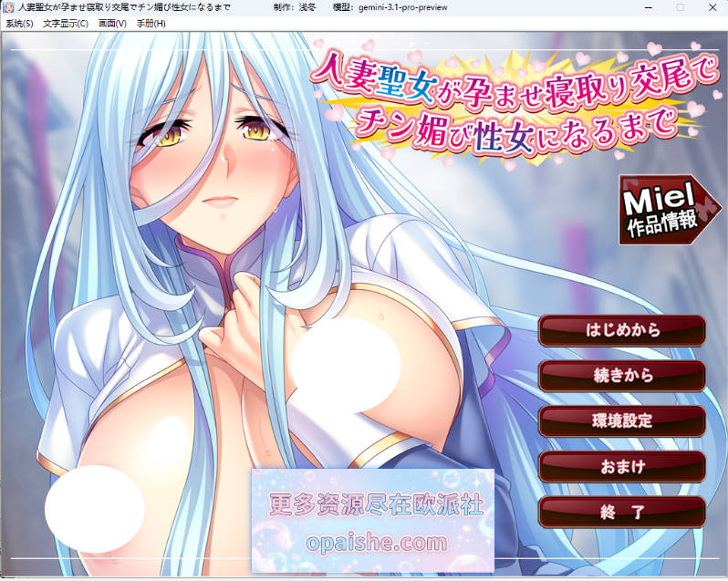Start a new game with はじめから

click(622, 330)
